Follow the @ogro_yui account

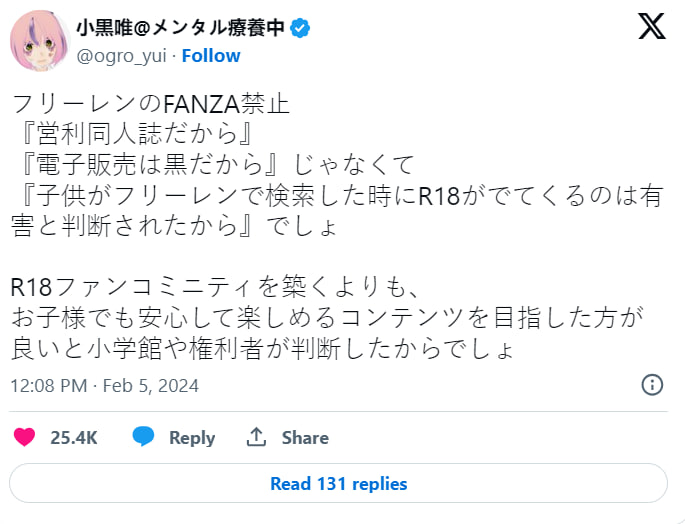(210, 55)
